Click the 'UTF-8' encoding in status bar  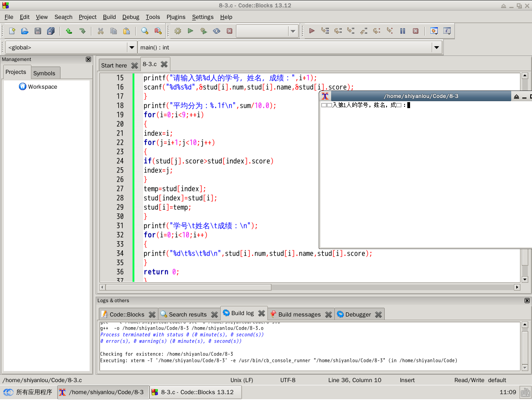tap(288, 380)
